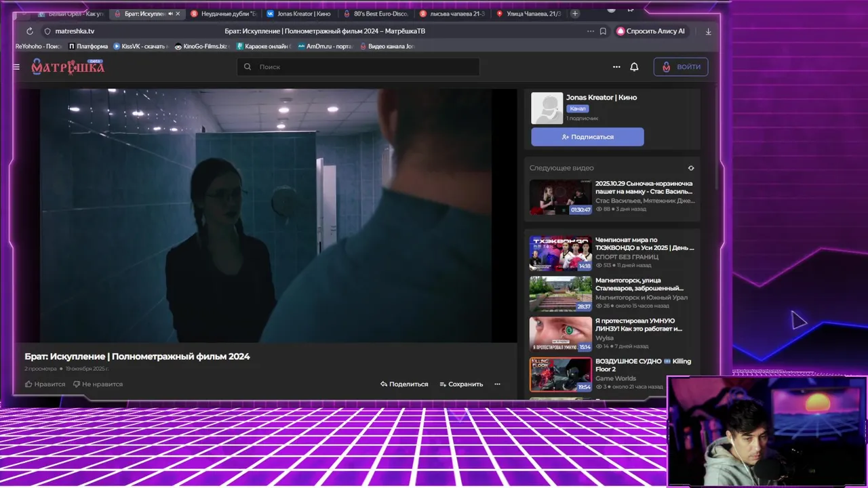The width and height of the screenshot is (868, 488).
Task: Click Сохранить save button
Action: click(x=461, y=384)
